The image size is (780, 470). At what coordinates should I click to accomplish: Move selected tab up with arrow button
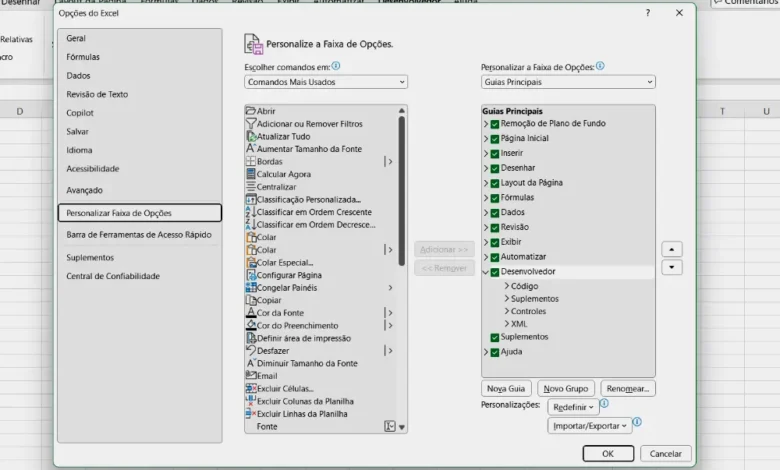click(x=673, y=249)
